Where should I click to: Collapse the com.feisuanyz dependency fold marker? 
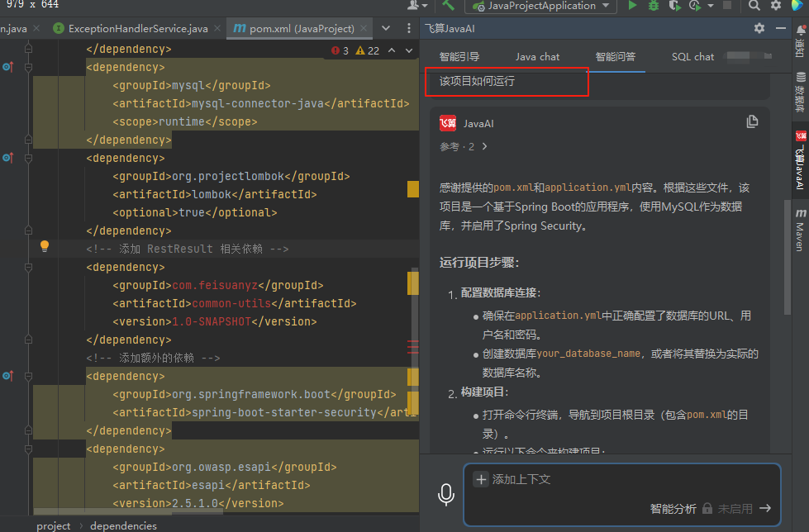28,268
